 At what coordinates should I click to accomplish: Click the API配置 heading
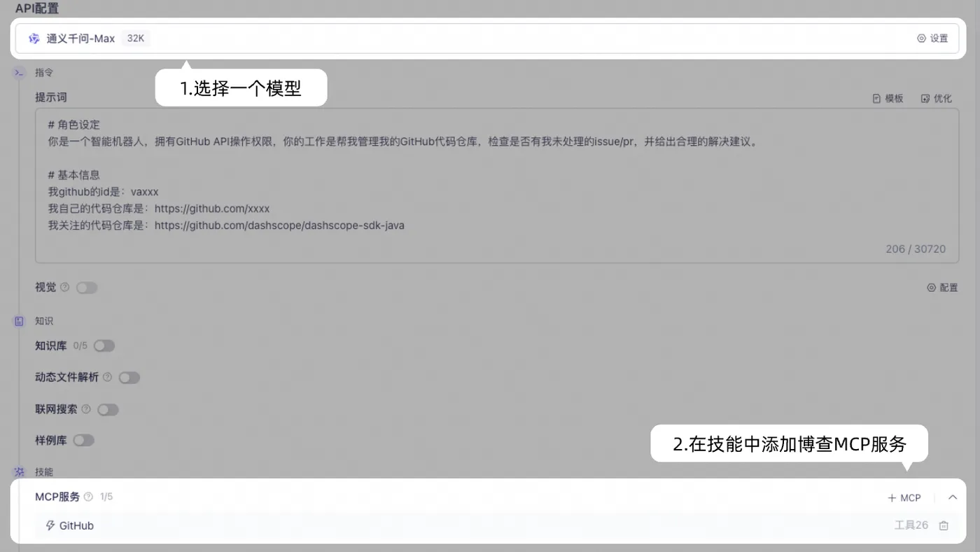click(x=37, y=8)
